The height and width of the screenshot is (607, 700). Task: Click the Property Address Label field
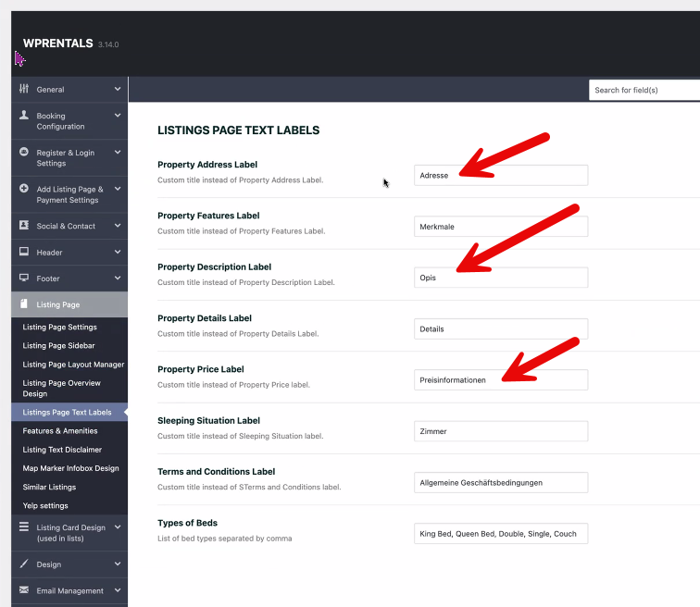coord(501,175)
